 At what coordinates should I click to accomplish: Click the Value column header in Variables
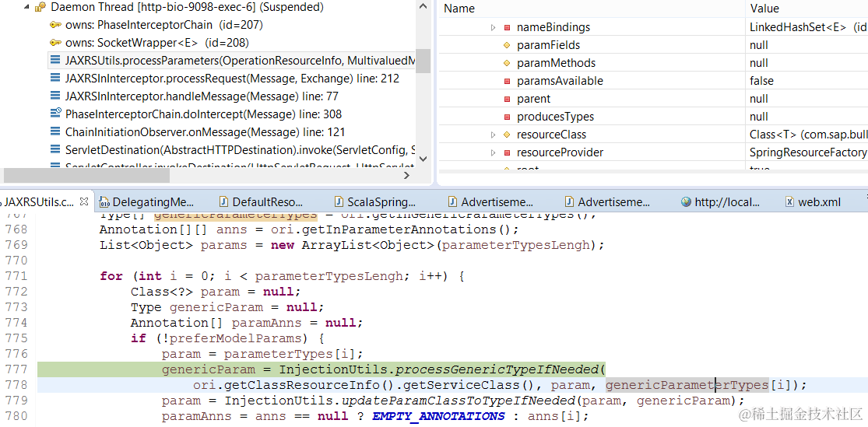[x=764, y=9]
